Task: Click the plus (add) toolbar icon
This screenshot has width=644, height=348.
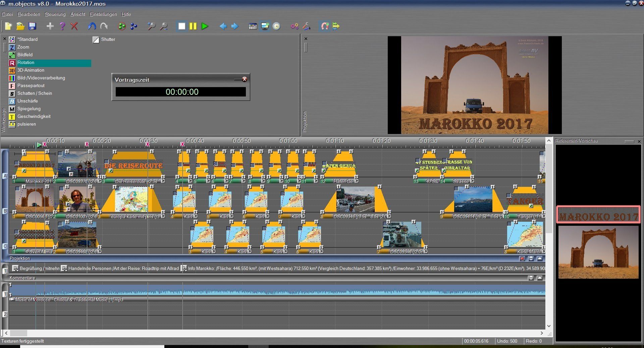Action: point(50,26)
